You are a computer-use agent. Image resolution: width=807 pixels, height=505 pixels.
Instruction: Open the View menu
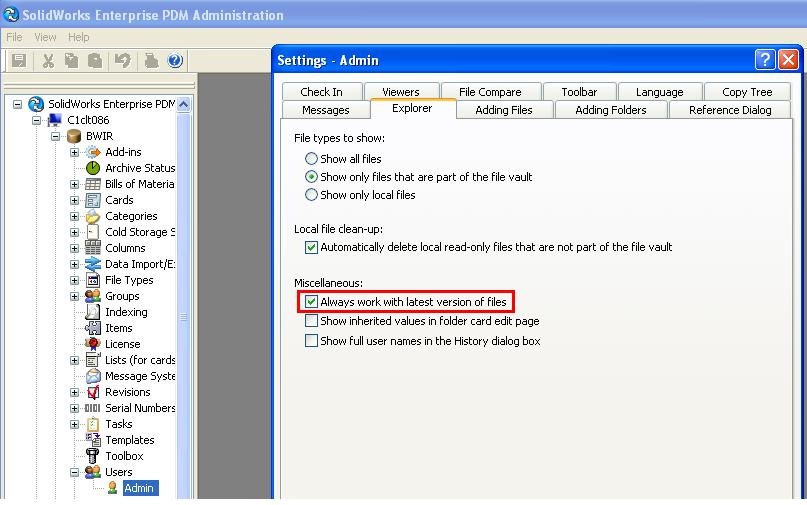click(x=45, y=38)
